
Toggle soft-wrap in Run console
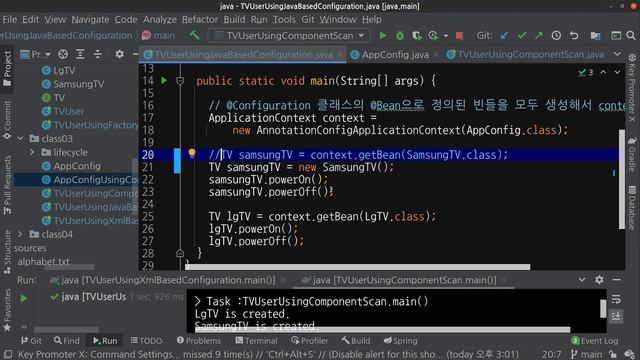click(x=616, y=299)
